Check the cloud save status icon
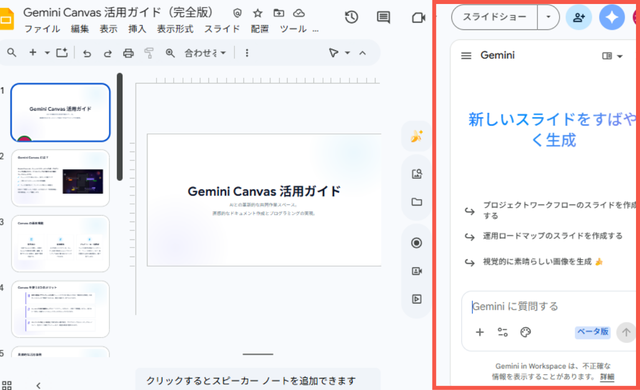 299,13
